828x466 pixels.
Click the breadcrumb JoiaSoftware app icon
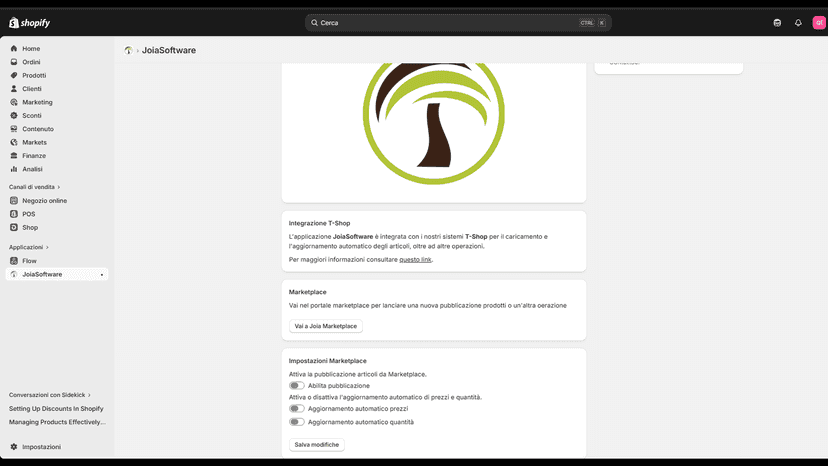[x=128, y=50]
